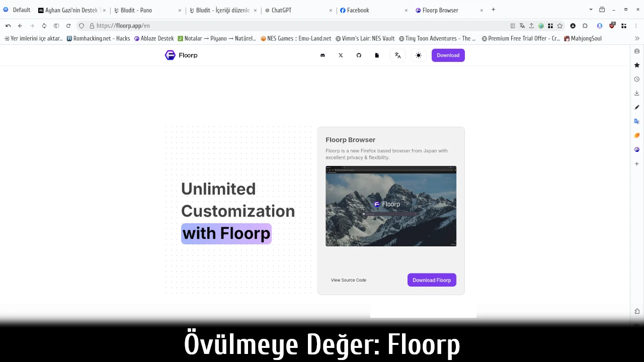Click the Default workspace button
This screenshot has height=362, width=644.
(x=17, y=10)
